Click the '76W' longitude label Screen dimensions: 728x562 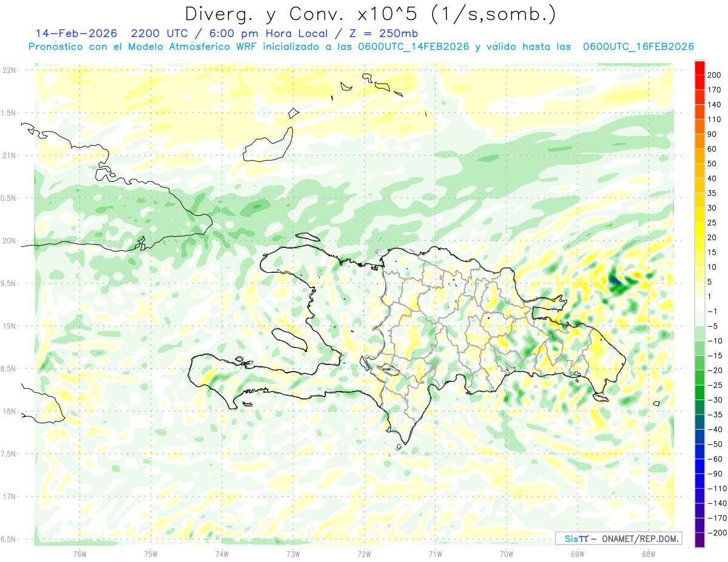(x=79, y=554)
